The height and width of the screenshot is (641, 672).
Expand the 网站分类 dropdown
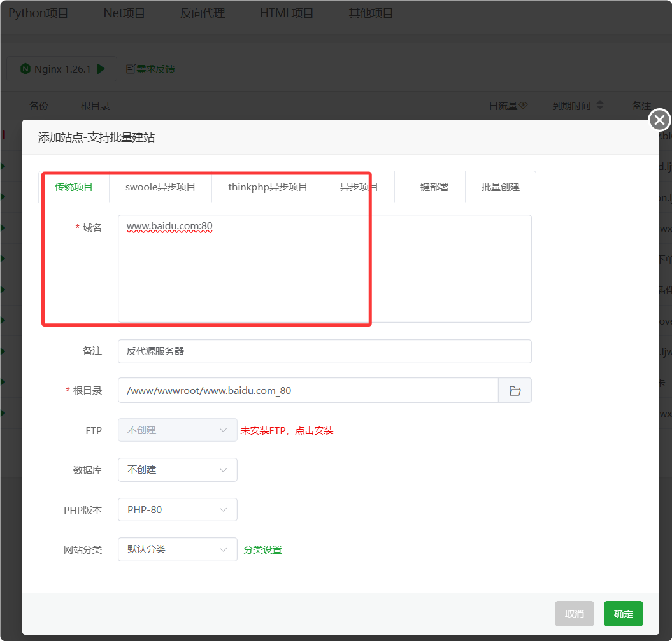(x=177, y=549)
